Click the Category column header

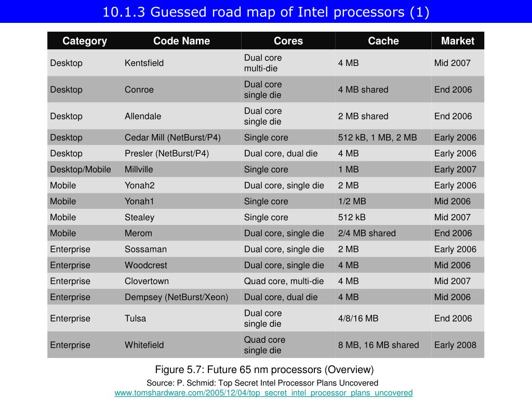pos(85,41)
